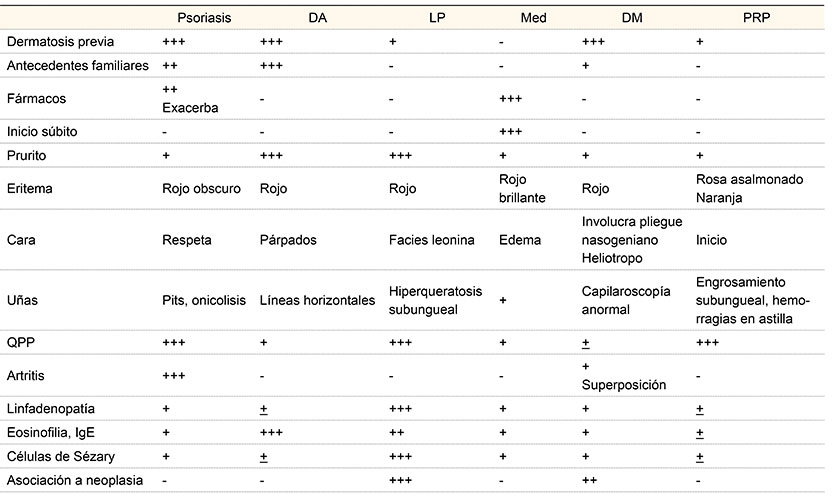Click the Párpados cell
Screen dimensions: 832x497
[x=290, y=241]
